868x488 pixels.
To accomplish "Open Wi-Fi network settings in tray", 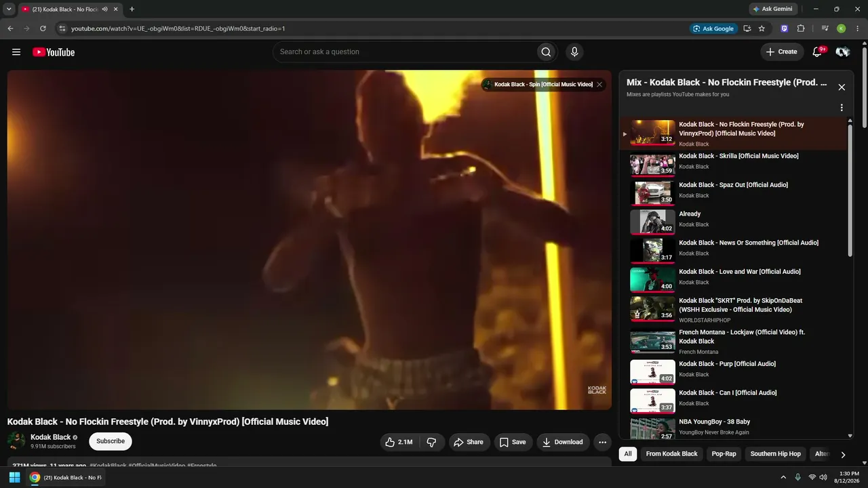I will [812, 477].
